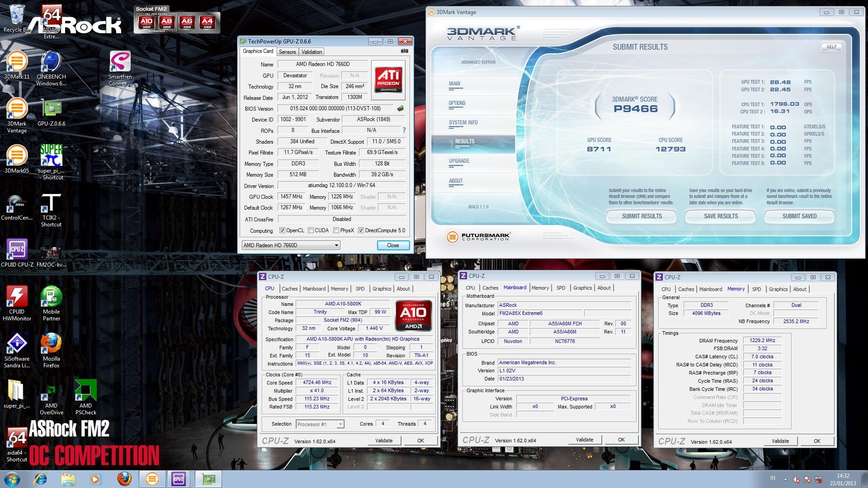Launch 3DMark05 desktop shortcut
Image resolution: width=868 pixels, height=488 pixels.
tap(17, 160)
